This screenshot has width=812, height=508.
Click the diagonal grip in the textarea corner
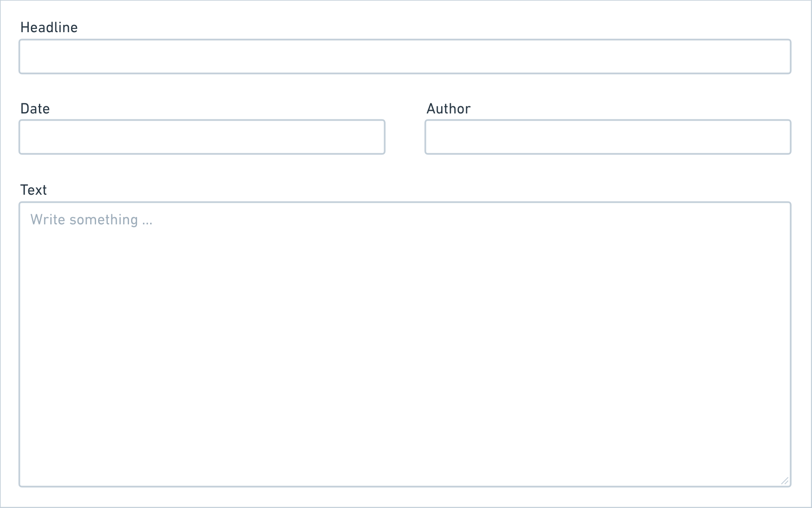(x=785, y=480)
